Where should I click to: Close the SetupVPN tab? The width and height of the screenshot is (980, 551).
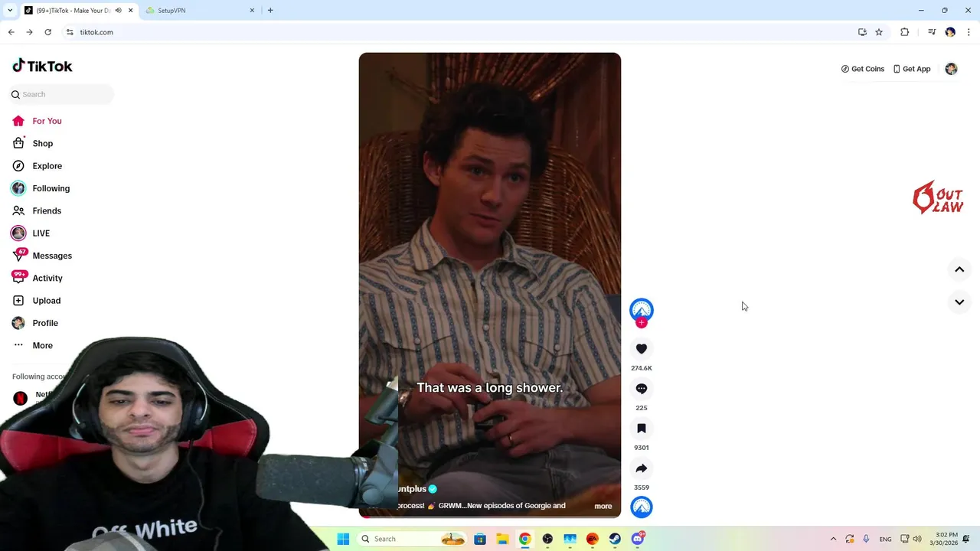(252, 11)
